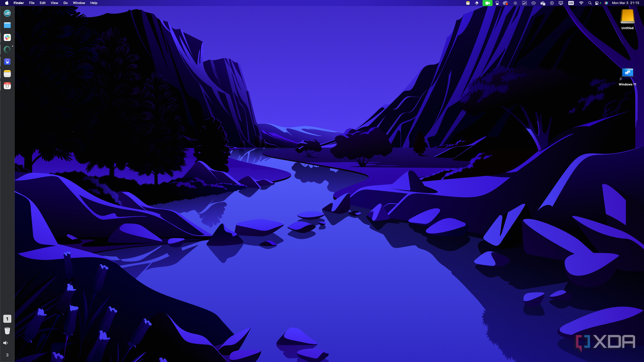
Task: Expand the small arrow beside the browser dock icon
Action: [13, 46]
